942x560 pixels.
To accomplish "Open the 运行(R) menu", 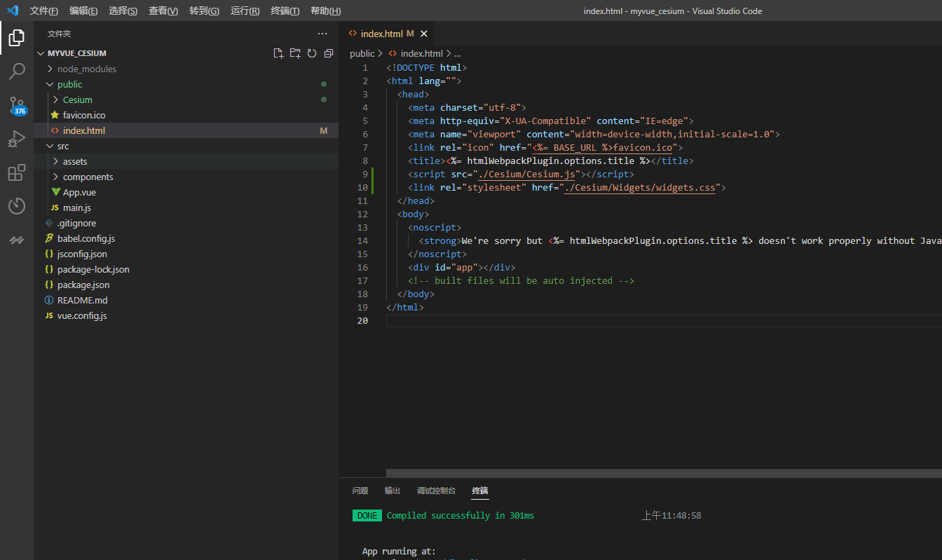I will point(245,11).
